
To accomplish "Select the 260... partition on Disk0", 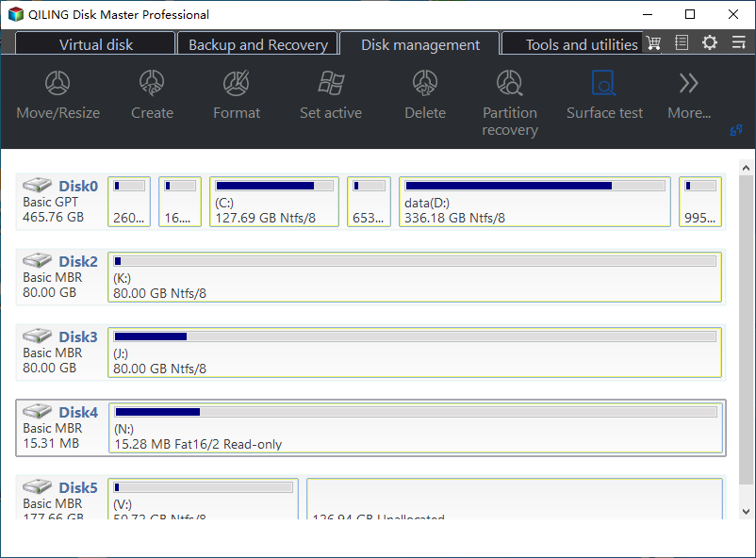I will tap(129, 202).
